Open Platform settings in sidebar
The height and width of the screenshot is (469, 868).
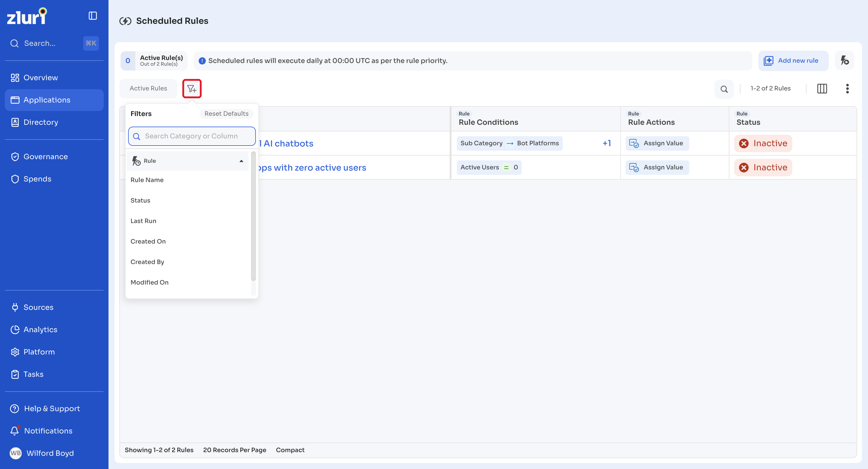point(54,352)
